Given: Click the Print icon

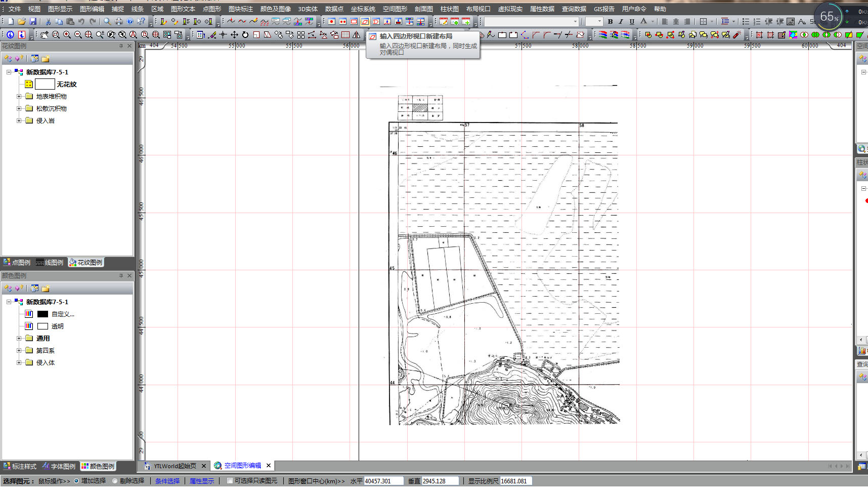Looking at the screenshot, I should [x=119, y=22].
